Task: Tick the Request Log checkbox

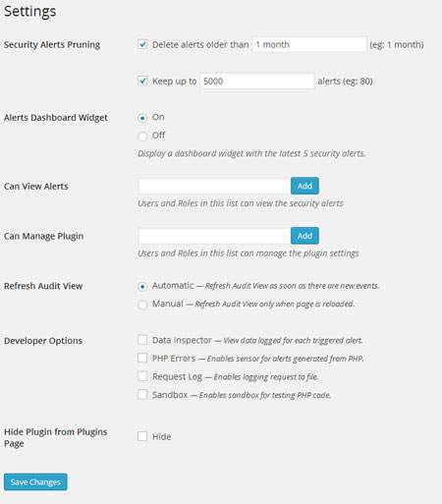Action: click(x=142, y=376)
